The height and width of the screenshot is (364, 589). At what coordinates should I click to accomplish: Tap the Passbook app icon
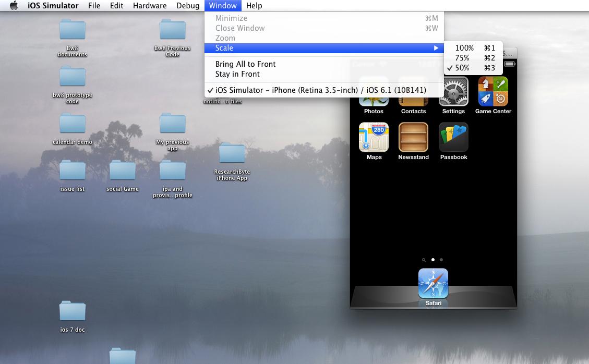point(453,137)
